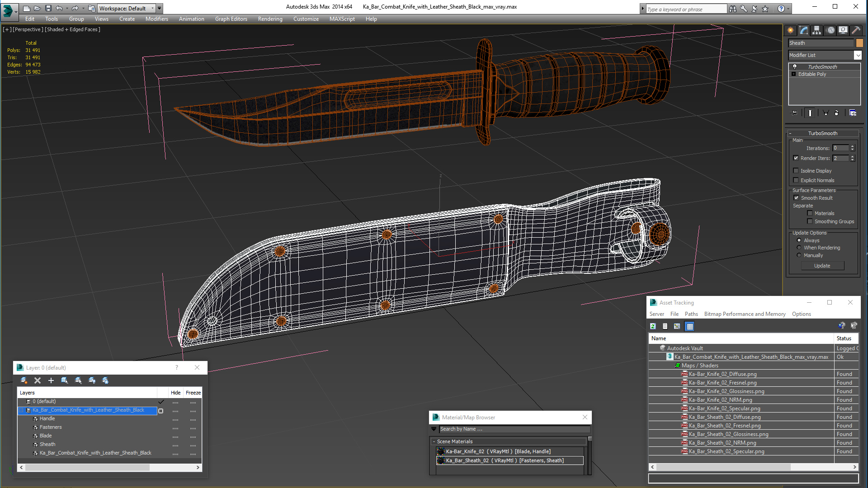Open the Graph Editors menu

[x=231, y=19]
